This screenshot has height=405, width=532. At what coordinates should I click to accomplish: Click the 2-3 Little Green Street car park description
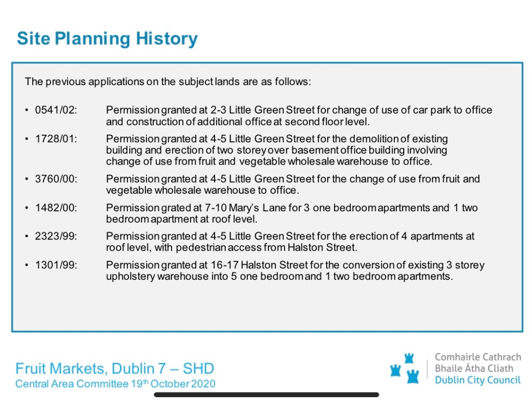point(299,116)
